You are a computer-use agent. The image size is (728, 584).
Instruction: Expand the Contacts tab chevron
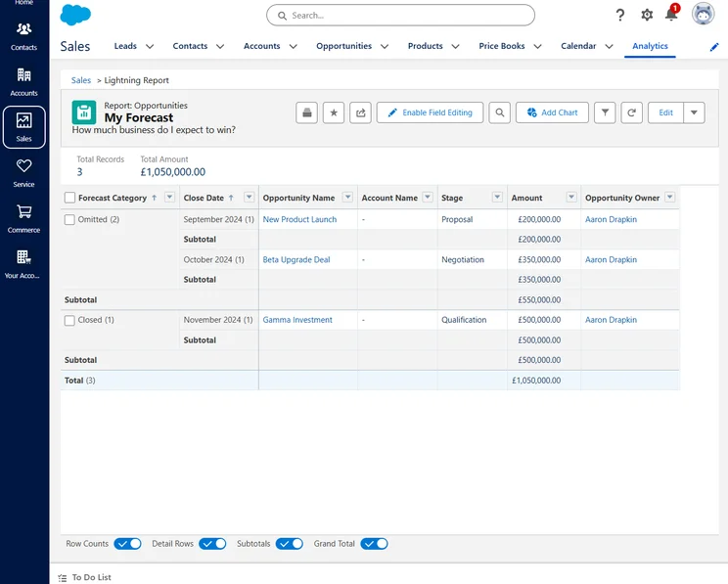pyautogui.click(x=220, y=46)
